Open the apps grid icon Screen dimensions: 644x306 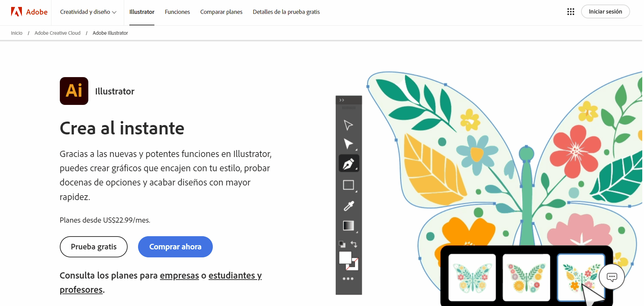pyautogui.click(x=570, y=12)
